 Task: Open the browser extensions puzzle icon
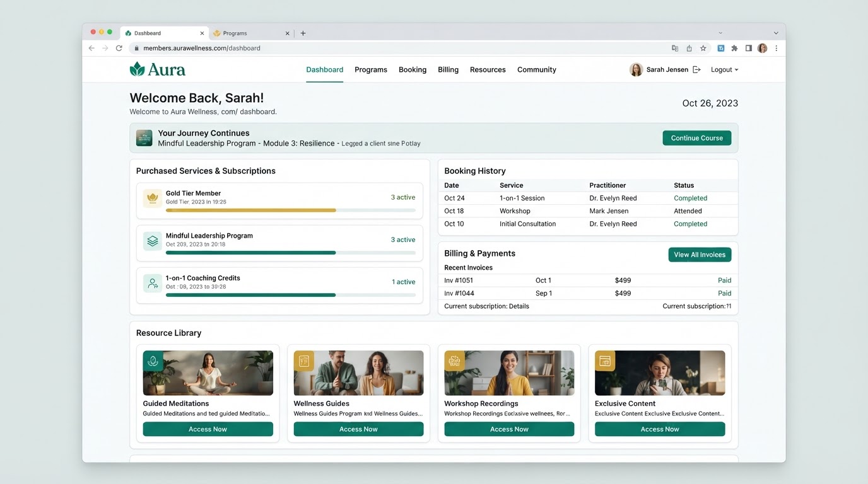pos(734,48)
